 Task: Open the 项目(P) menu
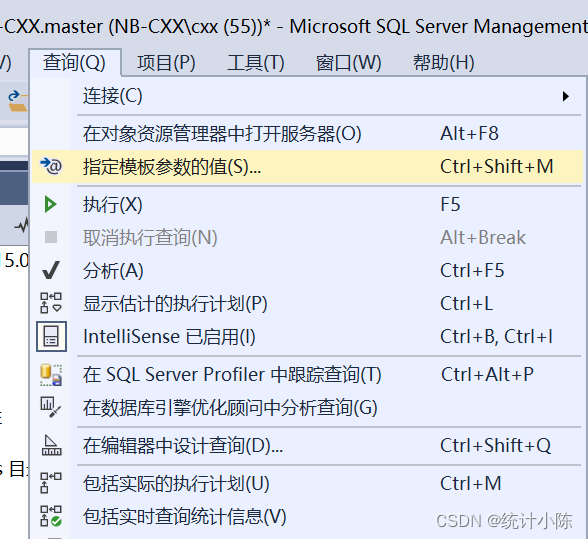[166, 63]
